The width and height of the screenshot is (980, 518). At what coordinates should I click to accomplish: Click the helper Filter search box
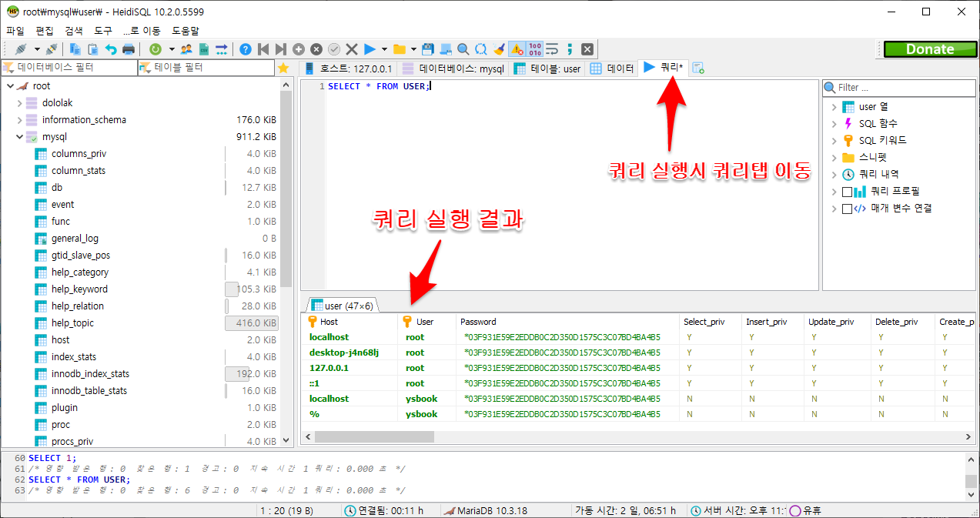pyautogui.click(x=898, y=87)
